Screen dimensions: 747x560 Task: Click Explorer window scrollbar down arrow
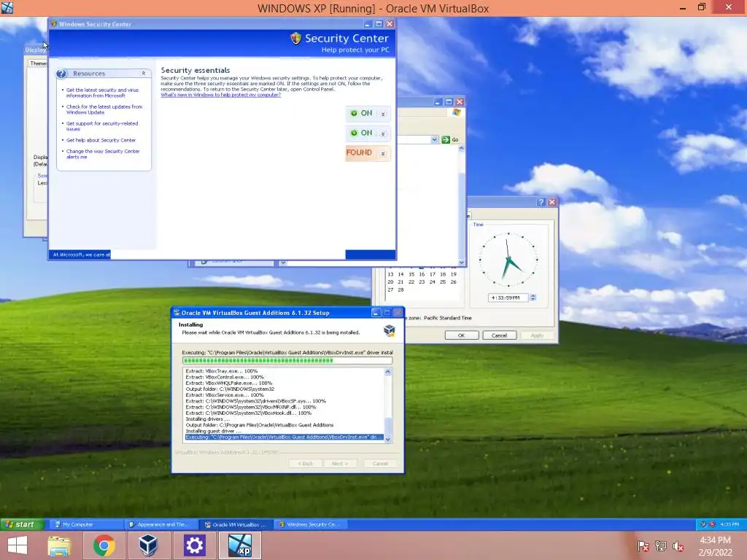click(461, 262)
